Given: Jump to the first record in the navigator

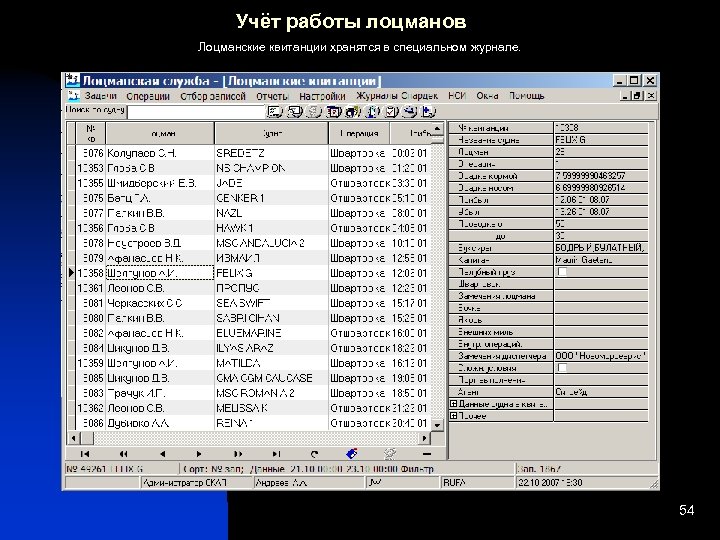Looking at the screenshot, I should [x=84, y=454].
